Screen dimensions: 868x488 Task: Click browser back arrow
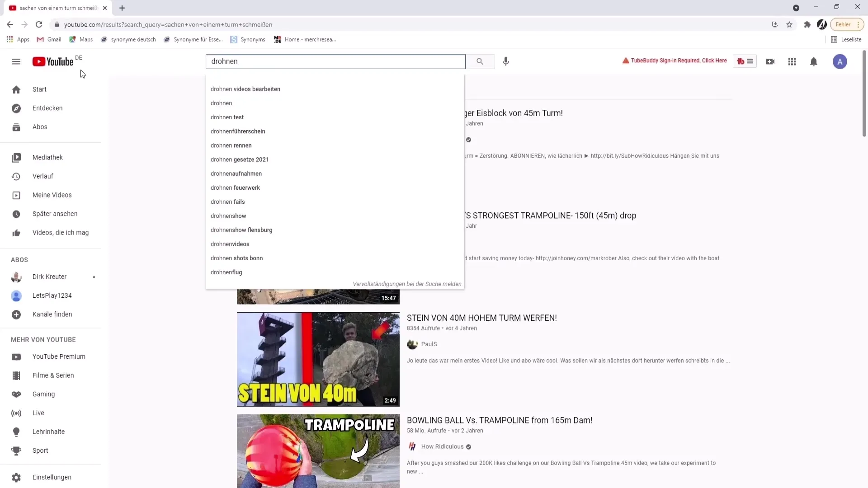10,24
